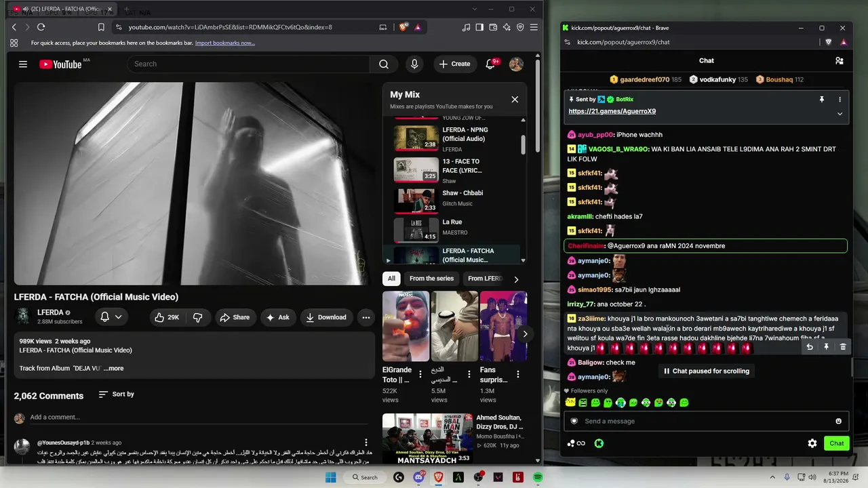Open the Brave main menu in YouTube window
Viewport: 868px width, 488px height.
[x=534, y=27]
